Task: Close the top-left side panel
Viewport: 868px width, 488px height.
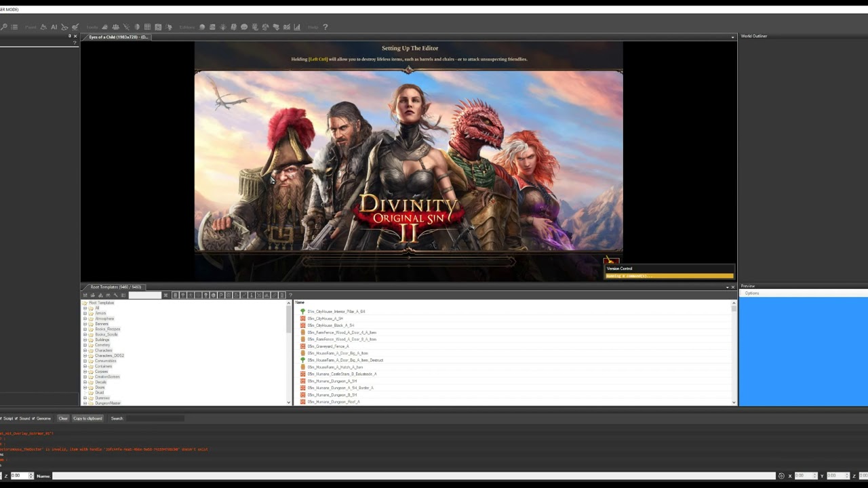Action: pos(75,36)
